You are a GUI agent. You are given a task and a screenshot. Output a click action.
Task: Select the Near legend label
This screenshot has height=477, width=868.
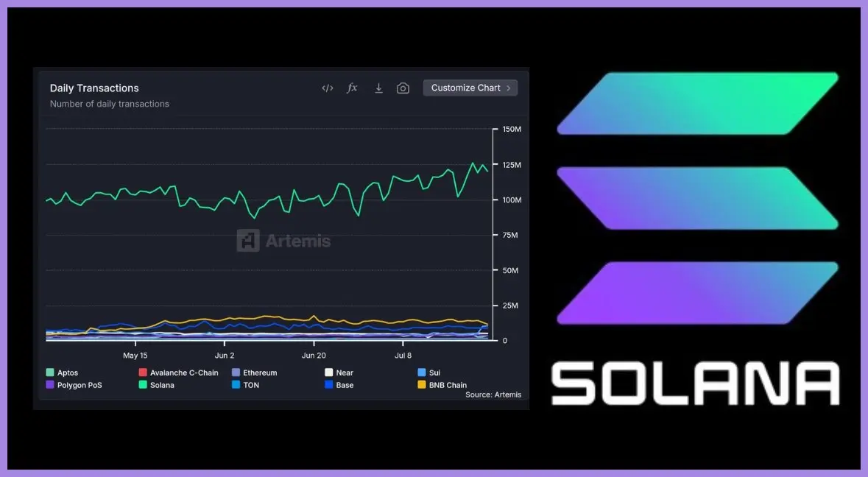pos(345,373)
